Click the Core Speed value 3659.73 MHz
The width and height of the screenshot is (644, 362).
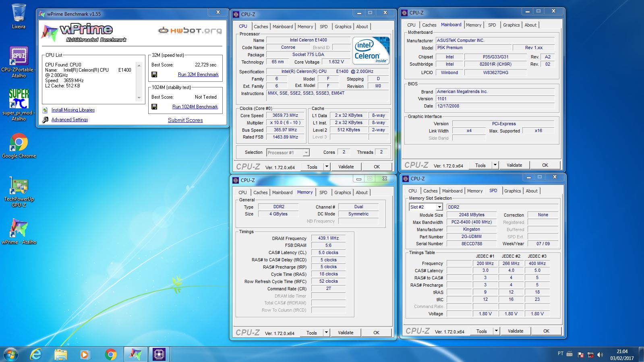[x=285, y=115]
